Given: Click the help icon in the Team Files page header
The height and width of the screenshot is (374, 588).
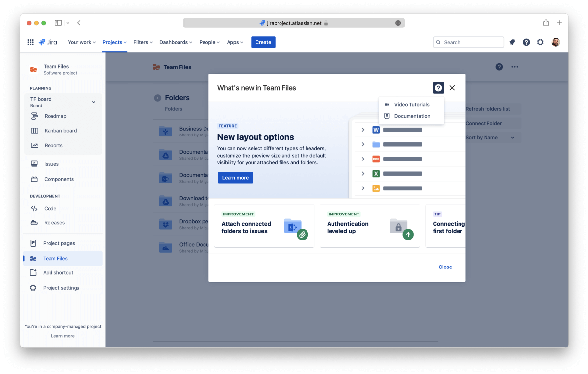Looking at the screenshot, I should [499, 67].
